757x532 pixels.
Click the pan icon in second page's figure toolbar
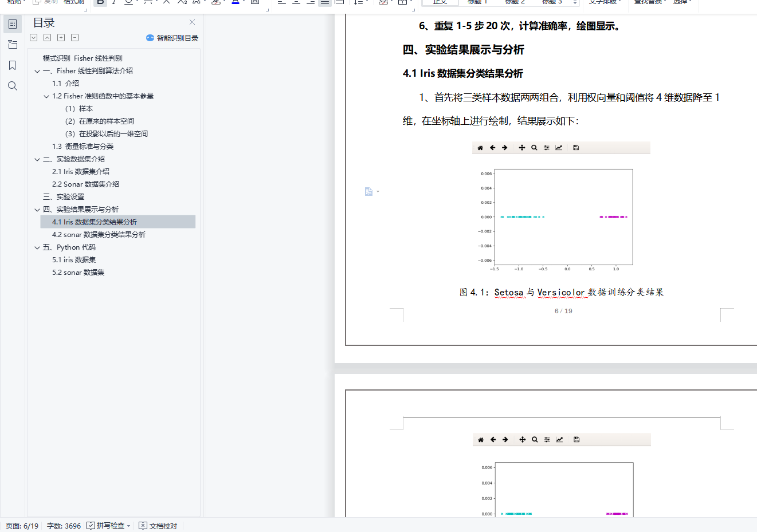[x=523, y=440]
